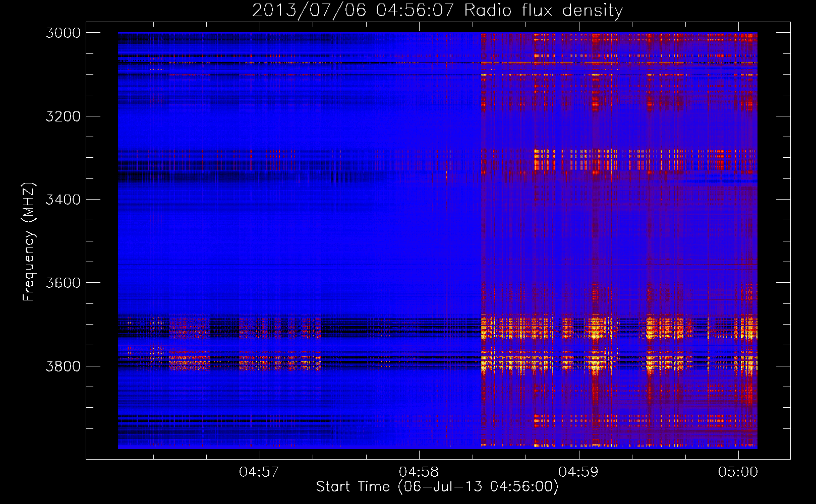The width and height of the screenshot is (816, 504).
Task: Click the plot title "2013/07/06 04:56:07 Radio flux density"
Action: coord(437,11)
